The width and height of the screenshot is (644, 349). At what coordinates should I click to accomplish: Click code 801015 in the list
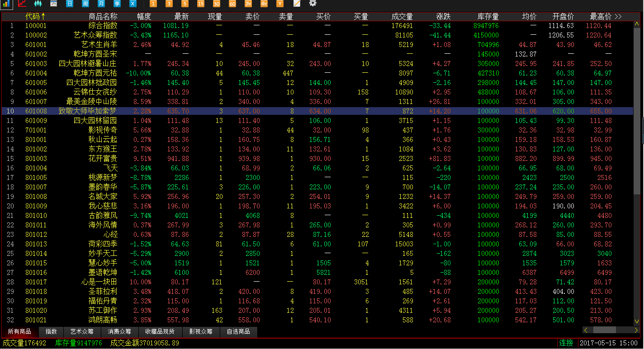click(x=36, y=263)
